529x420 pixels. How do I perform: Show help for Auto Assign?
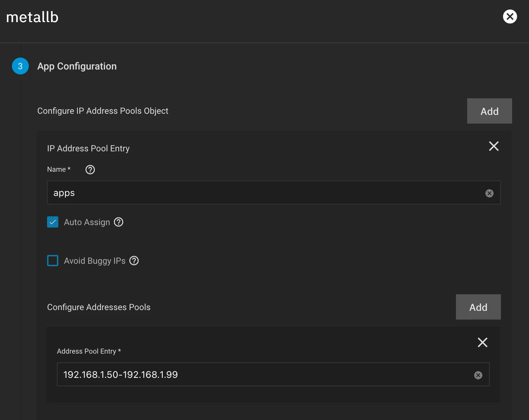click(119, 222)
